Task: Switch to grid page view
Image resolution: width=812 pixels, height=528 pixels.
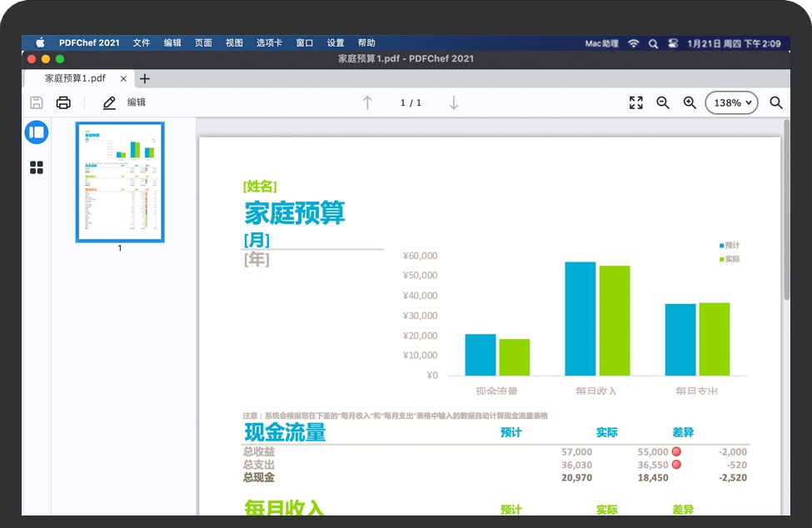Action: pos(37,168)
